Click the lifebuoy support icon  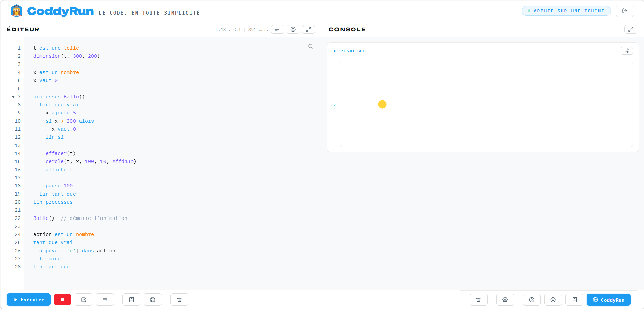pos(553,300)
